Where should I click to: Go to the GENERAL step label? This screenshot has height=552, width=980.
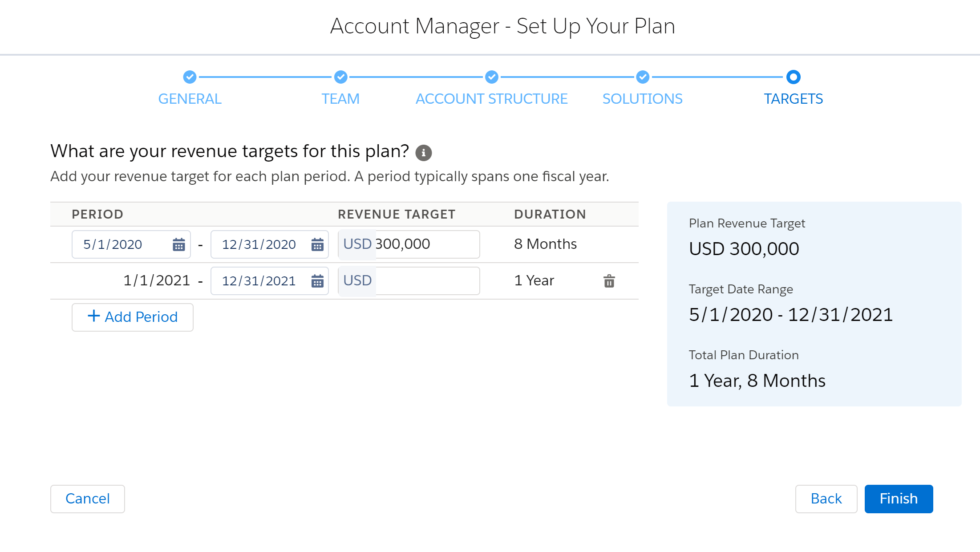tap(190, 99)
